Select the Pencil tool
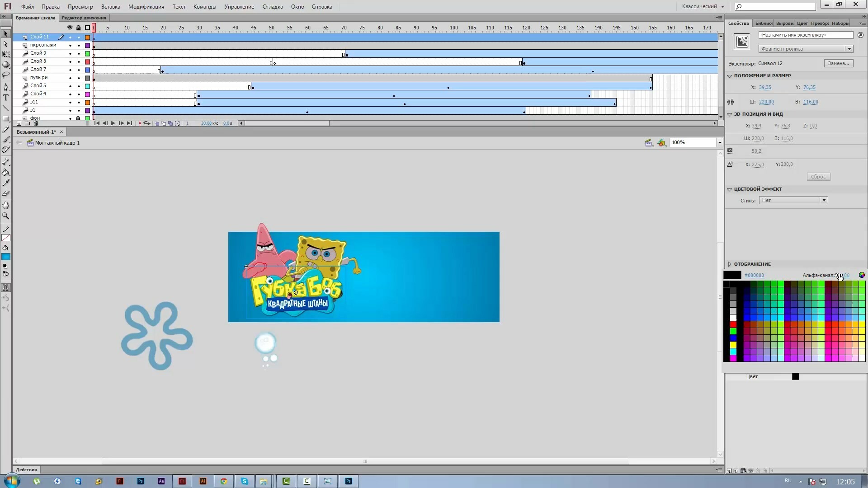Viewport: 868px width, 488px height. (x=6, y=130)
